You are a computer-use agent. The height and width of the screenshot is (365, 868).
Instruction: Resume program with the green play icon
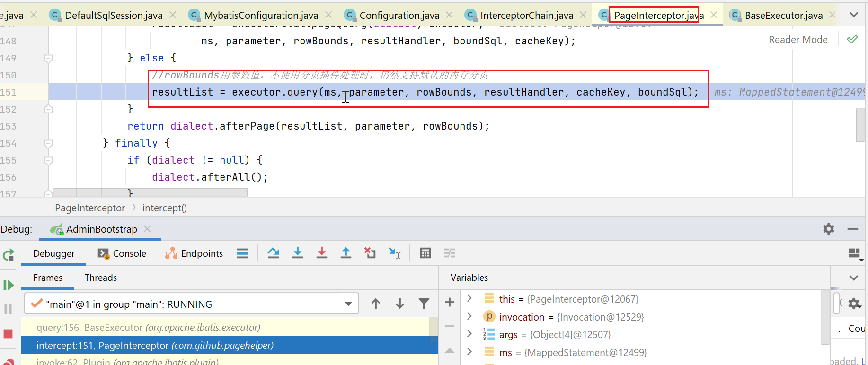tap(9, 285)
